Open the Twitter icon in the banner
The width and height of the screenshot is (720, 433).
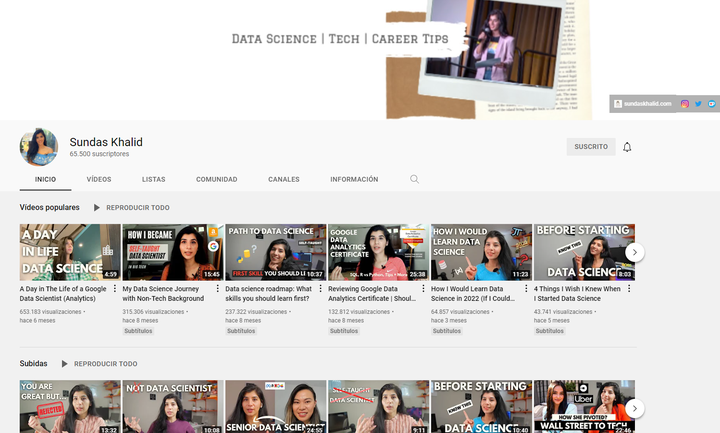pos(698,104)
